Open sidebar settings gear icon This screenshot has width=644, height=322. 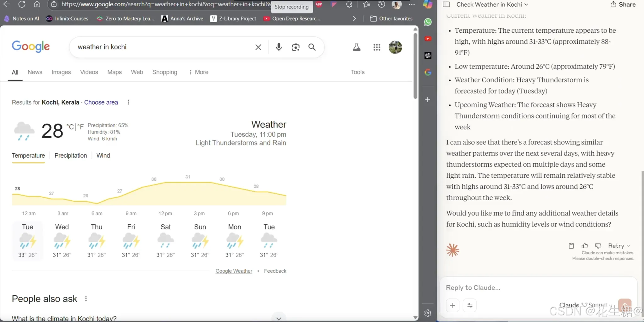click(x=428, y=313)
